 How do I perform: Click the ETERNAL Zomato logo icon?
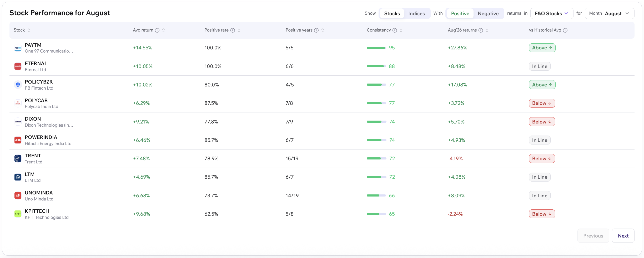(18, 66)
